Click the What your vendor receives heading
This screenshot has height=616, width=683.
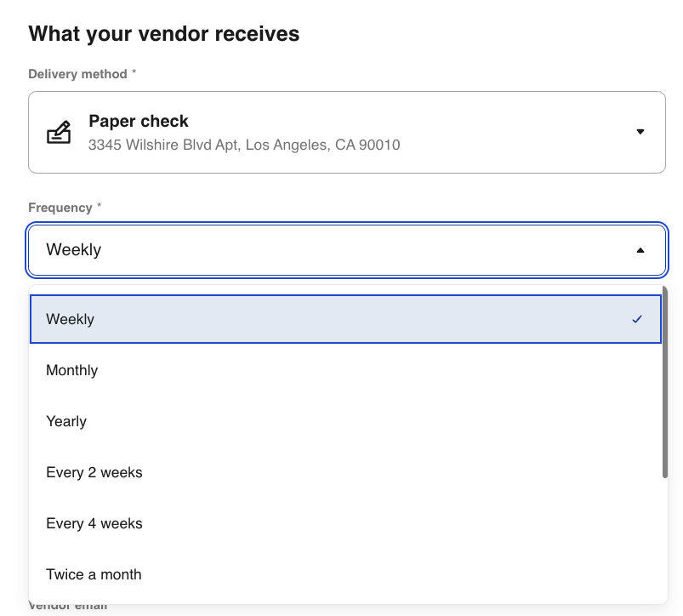click(x=164, y=34)
